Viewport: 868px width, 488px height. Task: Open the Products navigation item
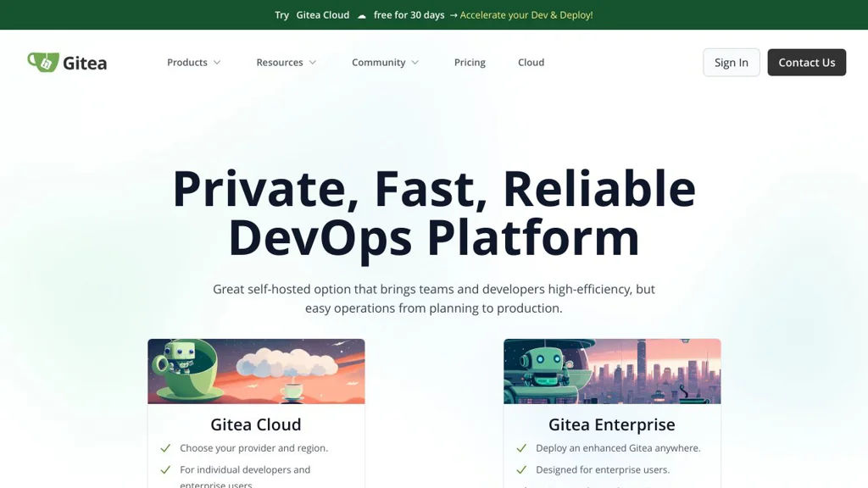[x=187, y=63]
